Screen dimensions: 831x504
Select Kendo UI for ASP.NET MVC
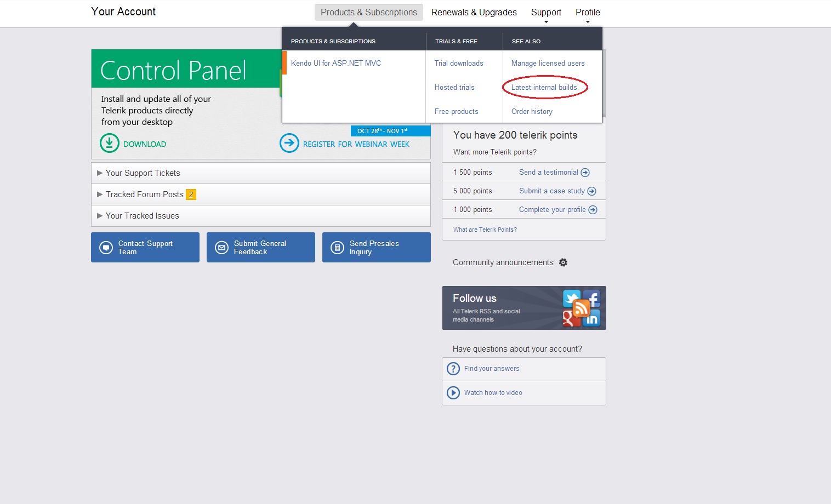pos(336,63)
